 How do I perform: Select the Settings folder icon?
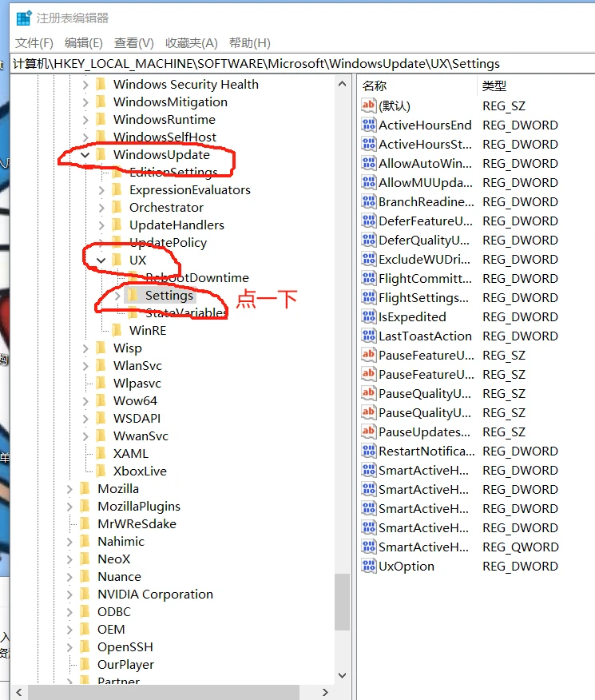(x=133, y=295)
